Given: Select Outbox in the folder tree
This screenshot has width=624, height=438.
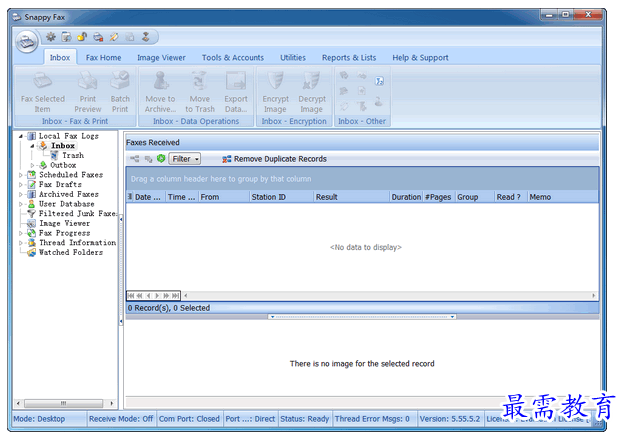Looking at the screenshot, I should (x=63, y=165).
